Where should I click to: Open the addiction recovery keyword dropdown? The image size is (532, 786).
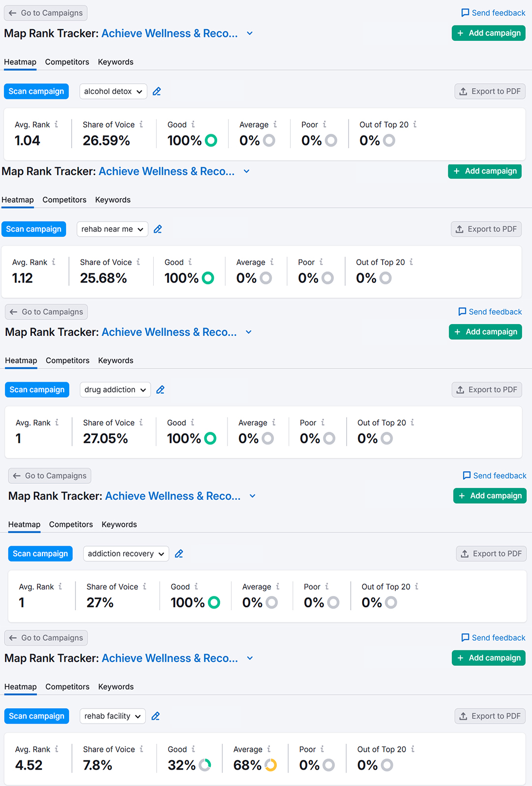(126, 554)
